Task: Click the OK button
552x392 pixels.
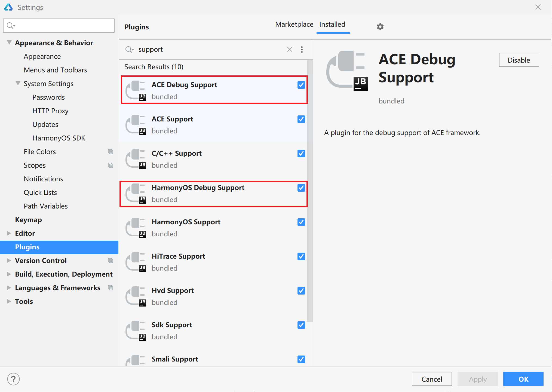Action: [523, 379]
